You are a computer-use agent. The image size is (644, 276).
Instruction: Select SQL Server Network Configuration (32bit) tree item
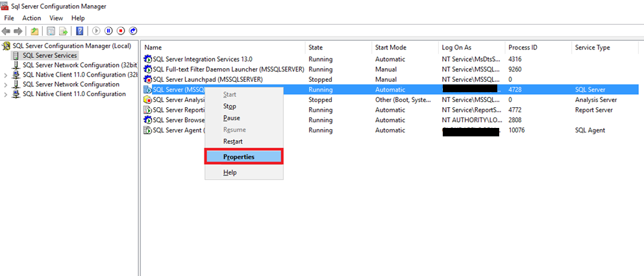[80, 65]
